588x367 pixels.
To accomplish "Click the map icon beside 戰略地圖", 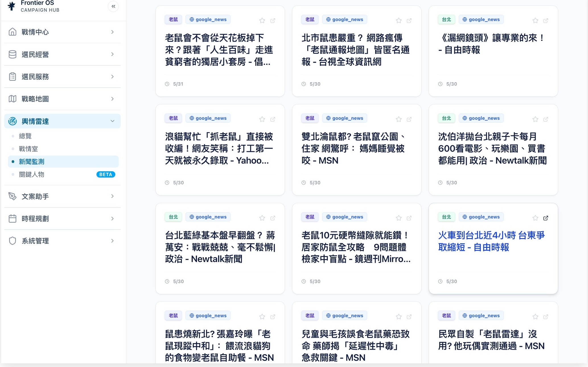I will coord(13,99).
